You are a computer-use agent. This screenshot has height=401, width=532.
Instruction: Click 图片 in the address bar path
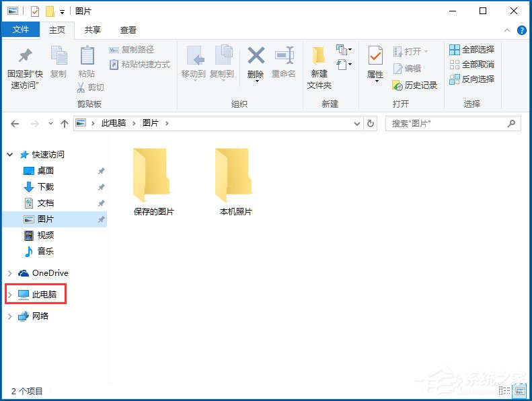click(151, 123)
